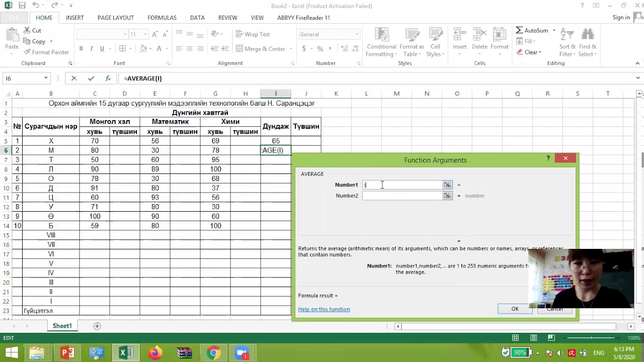644x362 pixels.
Task: Open Find & Select menu
Action: 587,42
